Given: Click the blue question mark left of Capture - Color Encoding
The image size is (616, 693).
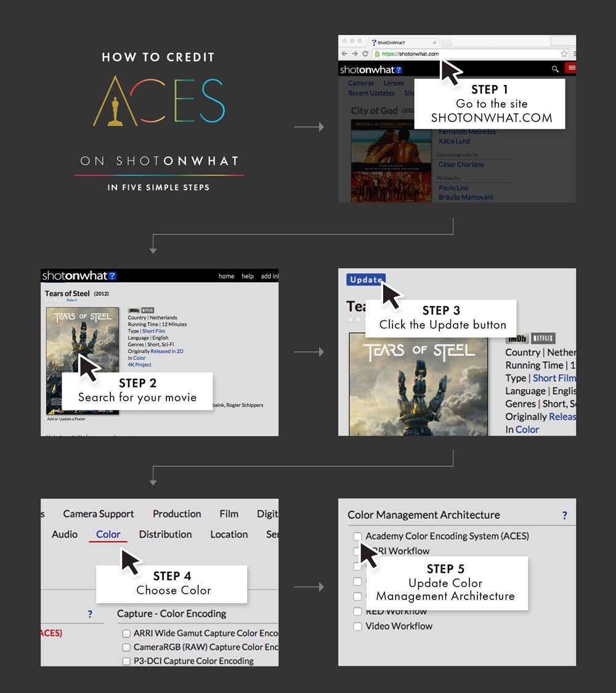Looking at the screenshot, I should click(90, 614).
